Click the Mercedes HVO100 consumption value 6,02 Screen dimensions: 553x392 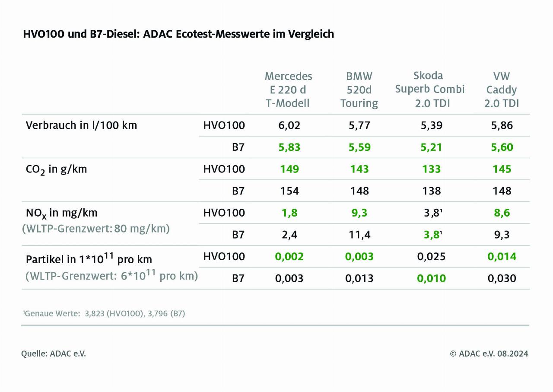[289, 125]
